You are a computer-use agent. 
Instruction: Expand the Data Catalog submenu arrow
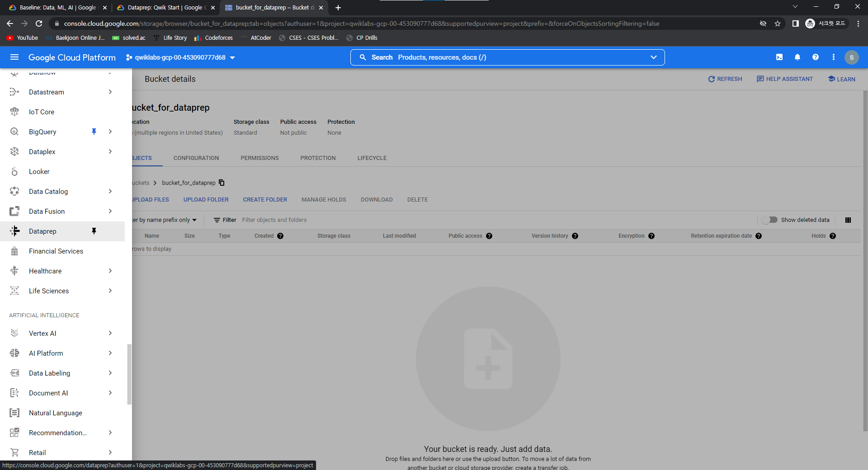coord(110,192)
